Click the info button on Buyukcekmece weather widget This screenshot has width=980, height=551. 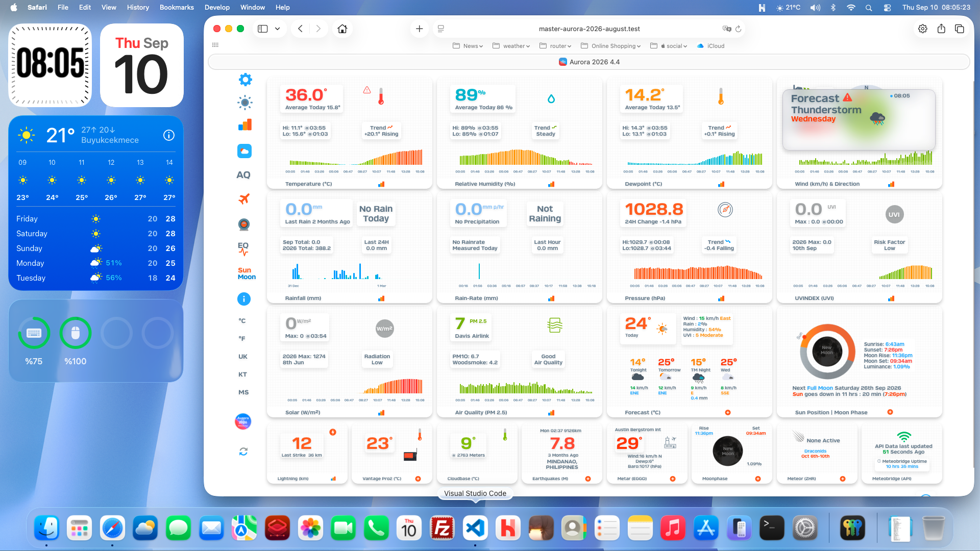tap(169, 135)
